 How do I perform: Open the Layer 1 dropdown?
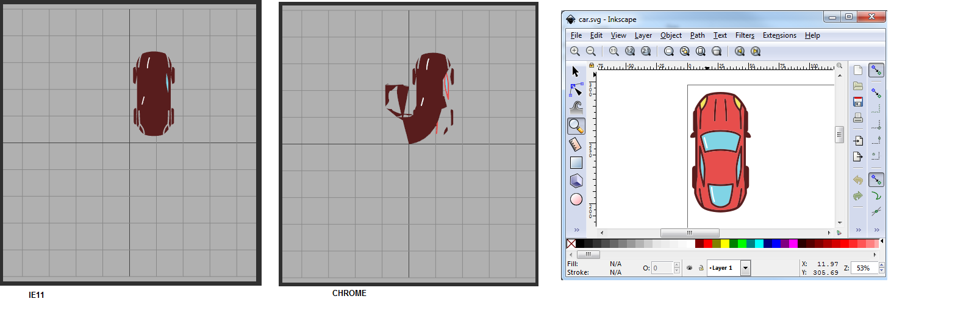coord(745,268)
